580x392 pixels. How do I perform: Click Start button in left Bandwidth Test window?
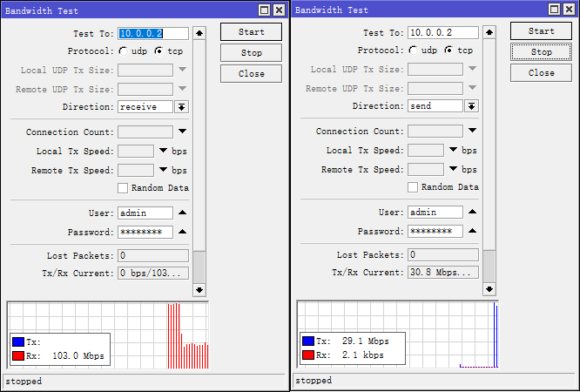(x=251, y=32)
